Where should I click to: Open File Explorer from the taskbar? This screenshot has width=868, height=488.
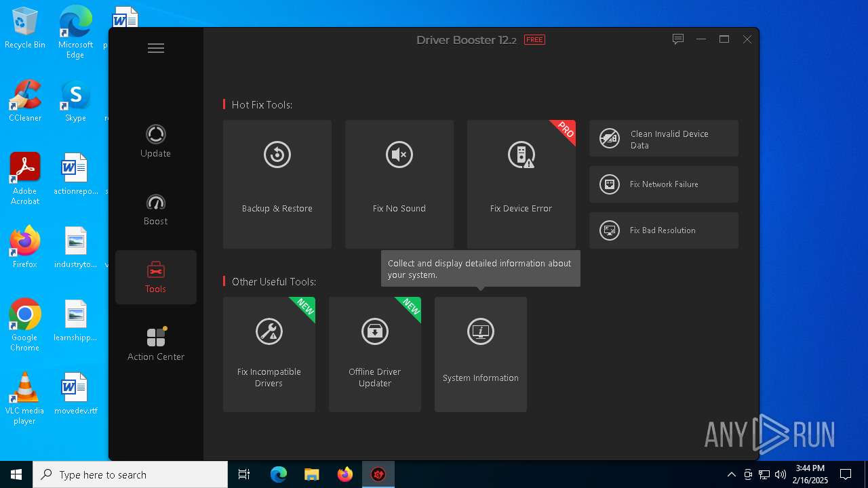point(312,474)
